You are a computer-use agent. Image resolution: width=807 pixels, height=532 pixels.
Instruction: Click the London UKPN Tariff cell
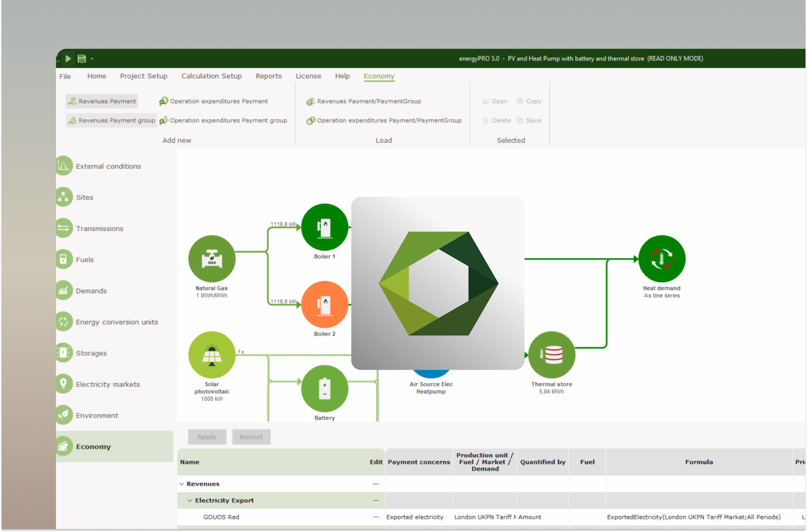(485, 517)
